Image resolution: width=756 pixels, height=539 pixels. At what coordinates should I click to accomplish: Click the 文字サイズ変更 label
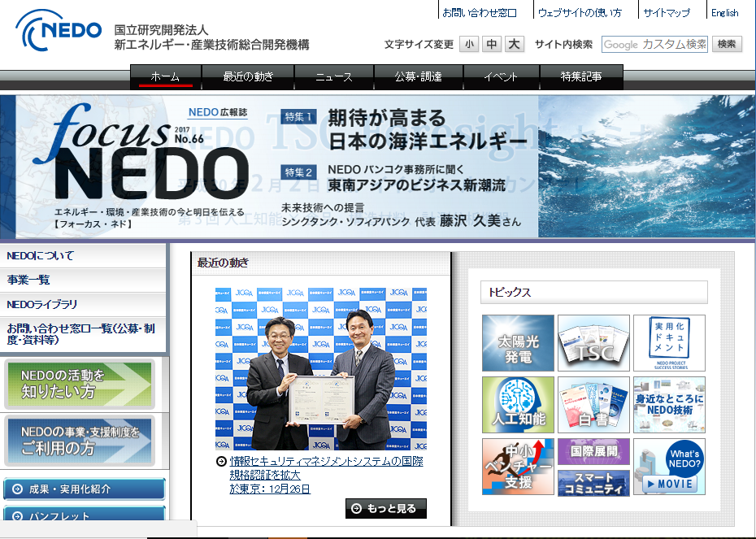pos(419,45)
